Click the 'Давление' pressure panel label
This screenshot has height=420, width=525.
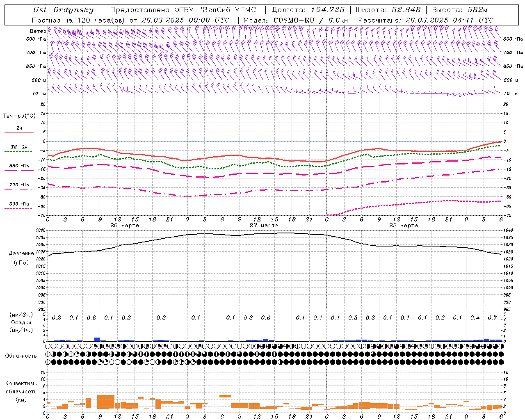[21, 253]
